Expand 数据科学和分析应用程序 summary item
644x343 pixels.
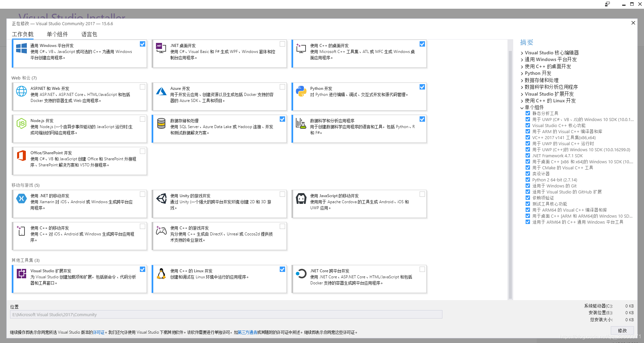click(x=522, y=87)
